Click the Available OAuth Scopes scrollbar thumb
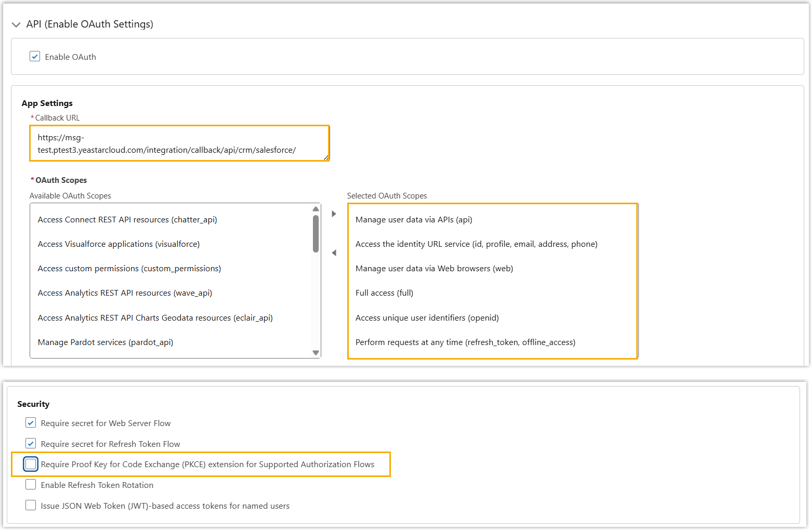This screenshot has width=812, height=530. pyautogui.click(x=316, y=233)
